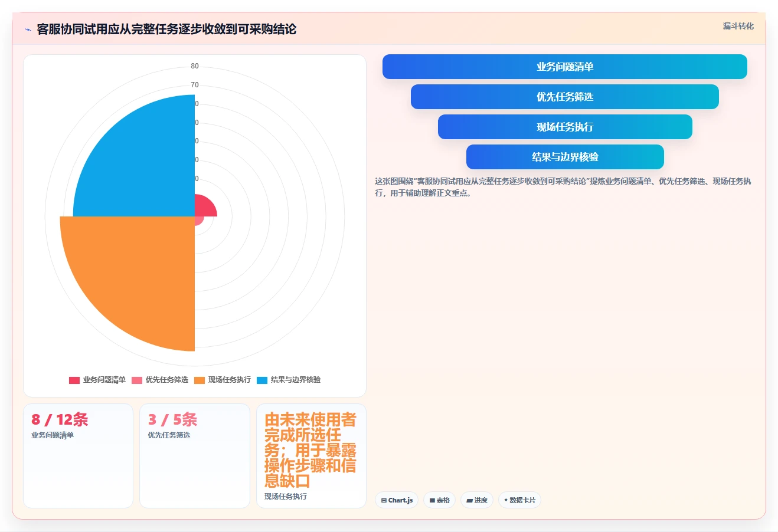Viewport: 778px width, 532px height.
Task: Click 现场任务执行 caption below orange card text
Action: click(x=286, y=497)
